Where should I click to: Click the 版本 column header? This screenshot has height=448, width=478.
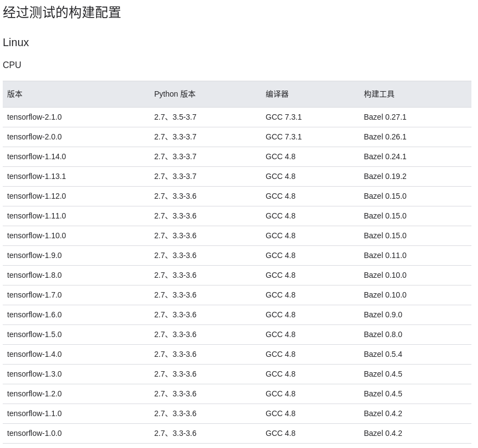point(15,94)
